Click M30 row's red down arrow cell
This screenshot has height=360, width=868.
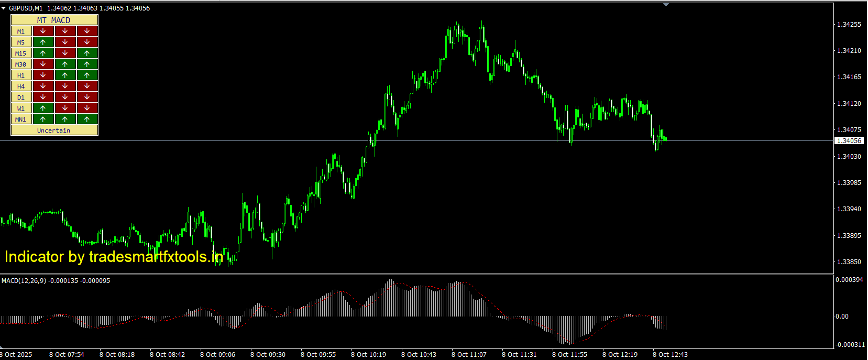coord(43,64)
